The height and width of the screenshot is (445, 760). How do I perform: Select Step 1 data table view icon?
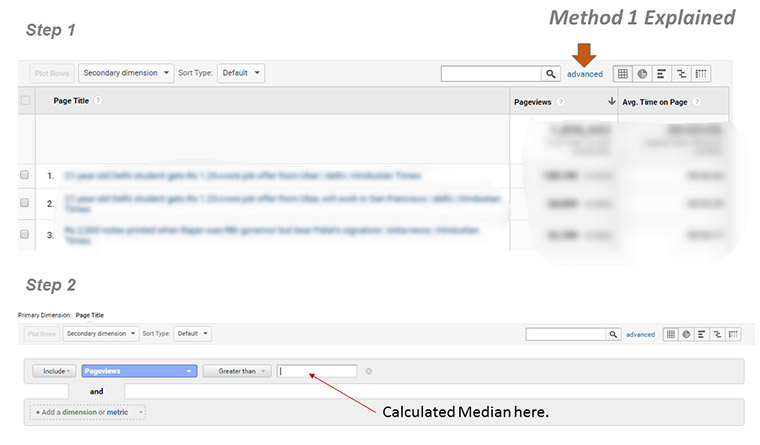(x=623, y=74)
